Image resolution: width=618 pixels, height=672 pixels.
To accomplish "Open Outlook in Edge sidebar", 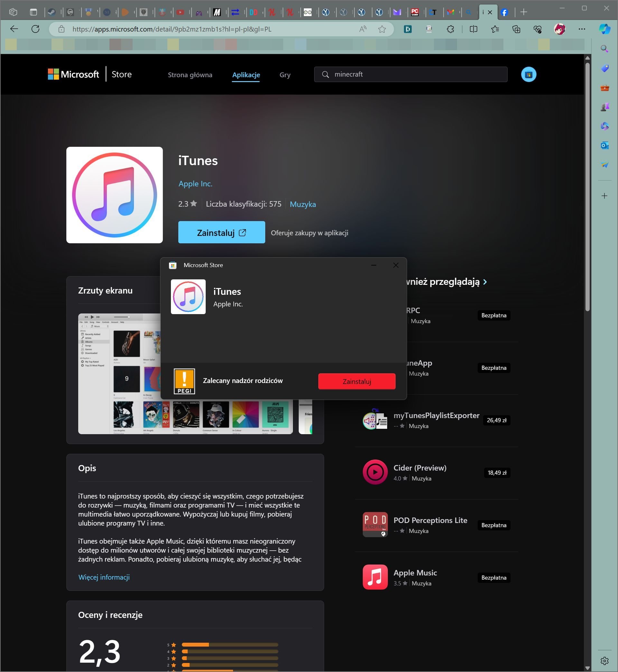I will tap(604, 145).
